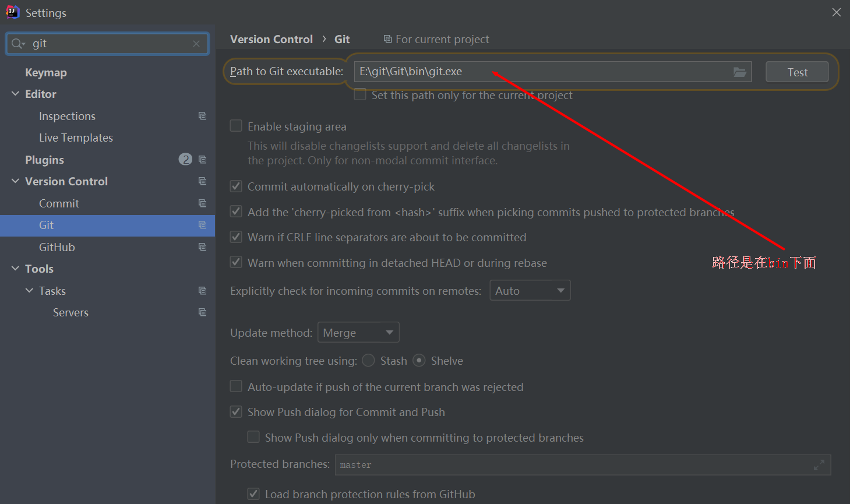Uncheck Commit automatically on cherry-pick

(236, 186)
